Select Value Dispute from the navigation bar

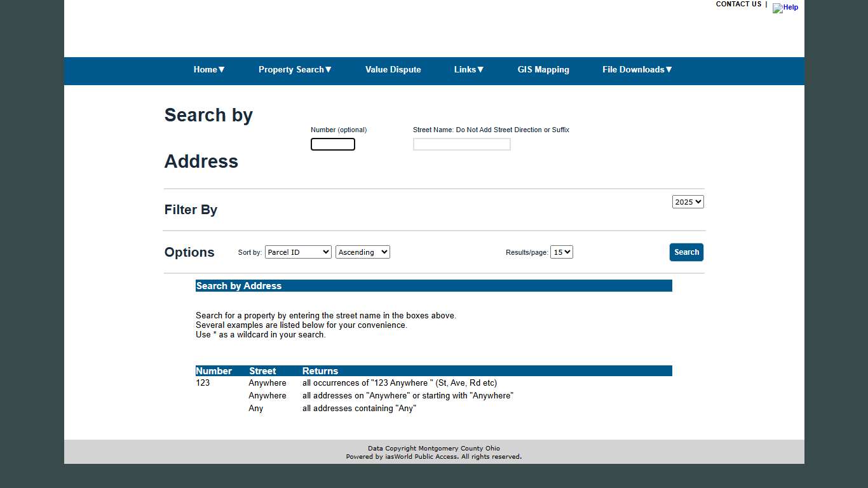393,70
